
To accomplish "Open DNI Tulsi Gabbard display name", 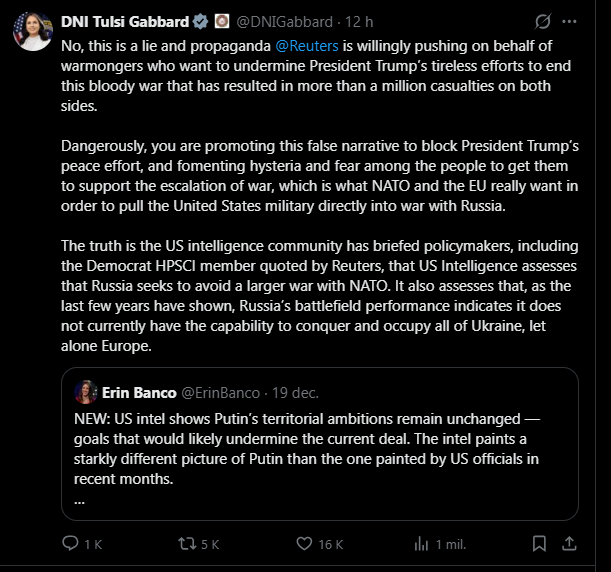I will pyautogui.click(x=124, y=21).
